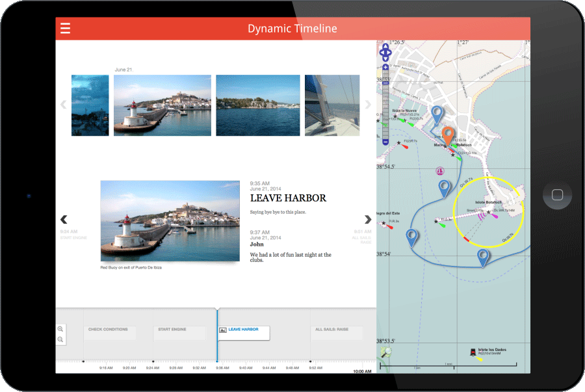Open the wooded coastline thumbnail
The width and height of the screenshot is (585, 392).
point(258,105)
